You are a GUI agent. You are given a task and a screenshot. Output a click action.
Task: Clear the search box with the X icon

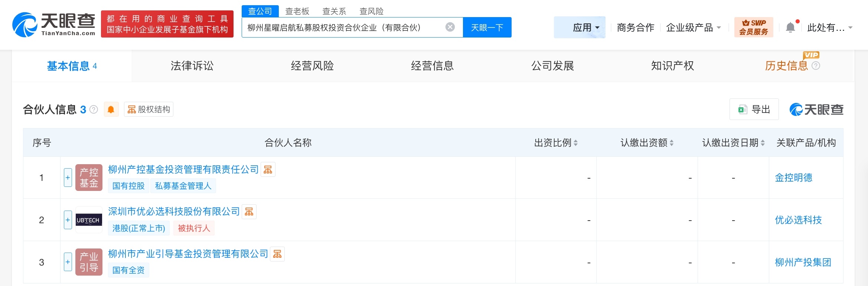point(450,27)
